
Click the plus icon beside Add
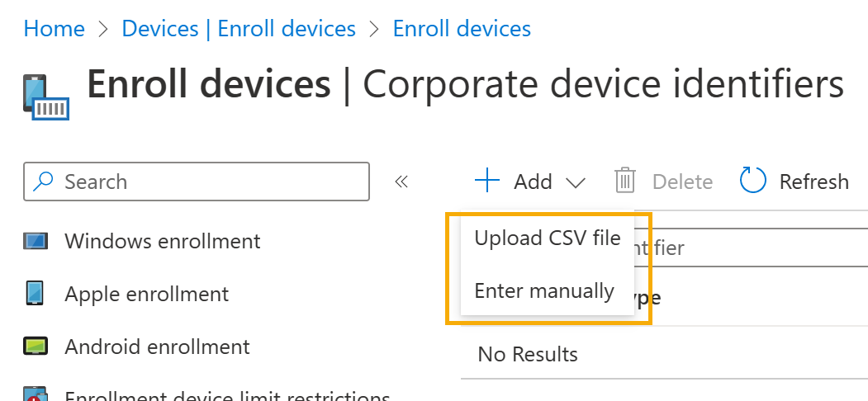pos(487,181)
